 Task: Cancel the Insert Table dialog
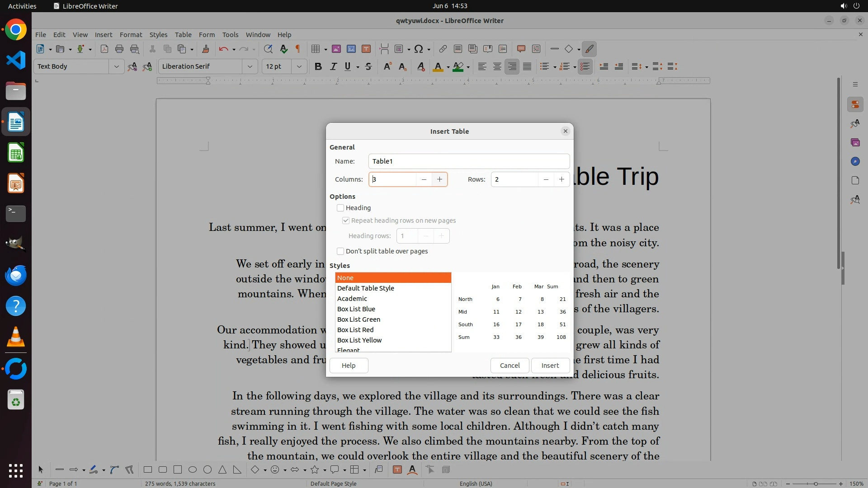[x=509, y=365]
